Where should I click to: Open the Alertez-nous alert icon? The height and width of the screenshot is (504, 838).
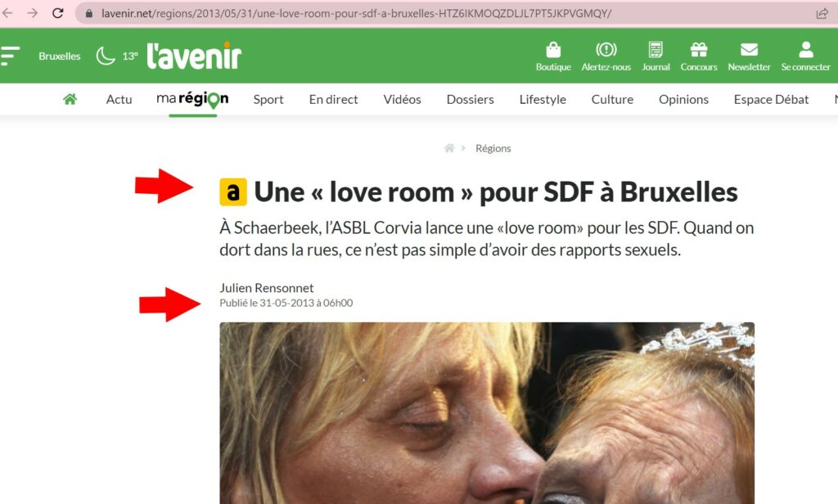606,50
